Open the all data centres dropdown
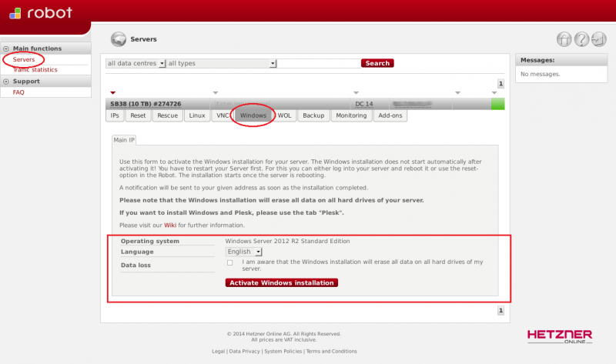616x364 pixels. point(136,63)
